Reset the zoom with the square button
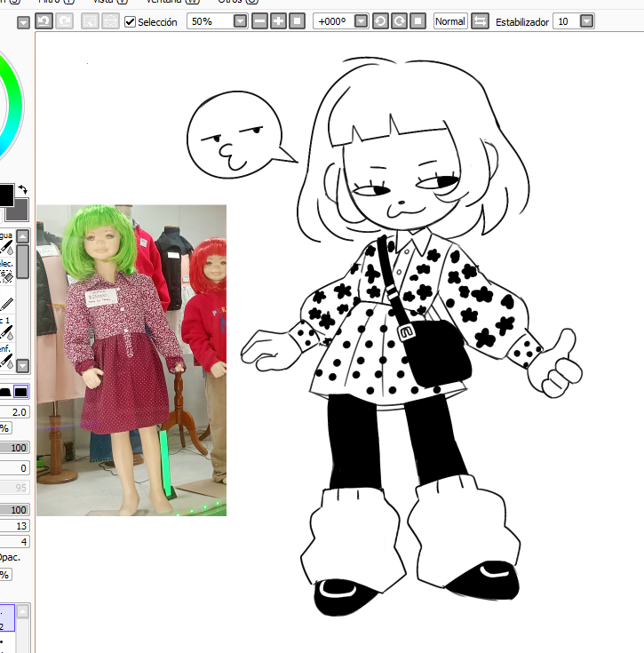Viewport: 644px width, 653px height. tap(297, 20)
